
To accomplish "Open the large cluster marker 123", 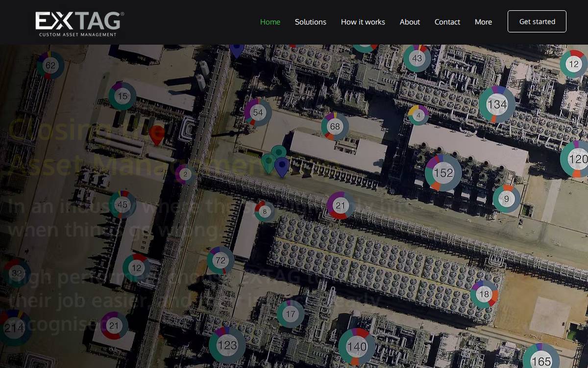I will [227, 345].
